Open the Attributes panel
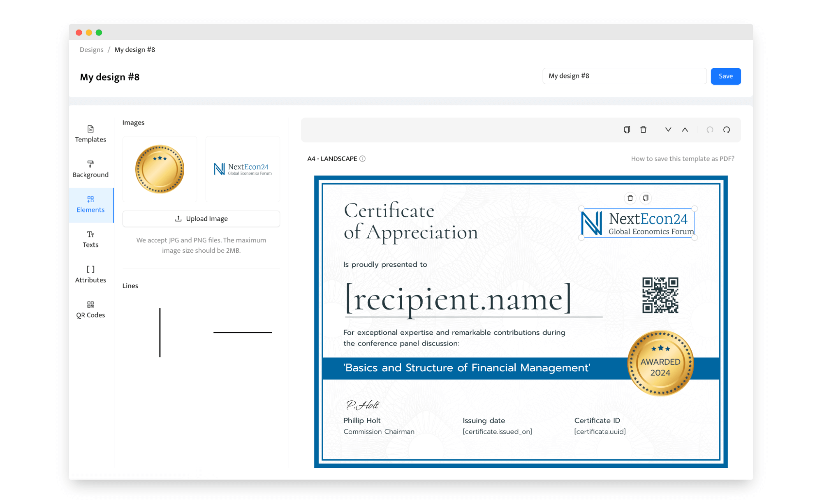The width and height of the screenshot is (822, 504). (90, 274)
